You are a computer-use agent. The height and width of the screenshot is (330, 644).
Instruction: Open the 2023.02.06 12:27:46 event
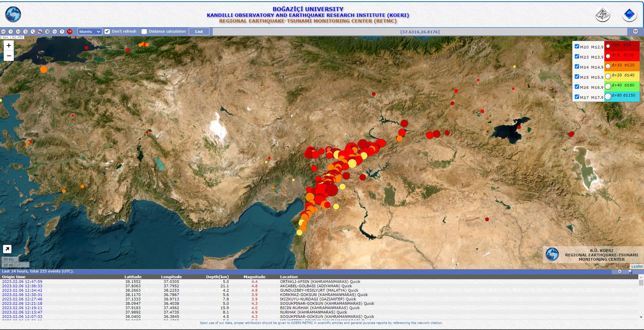tap(22, 299)
